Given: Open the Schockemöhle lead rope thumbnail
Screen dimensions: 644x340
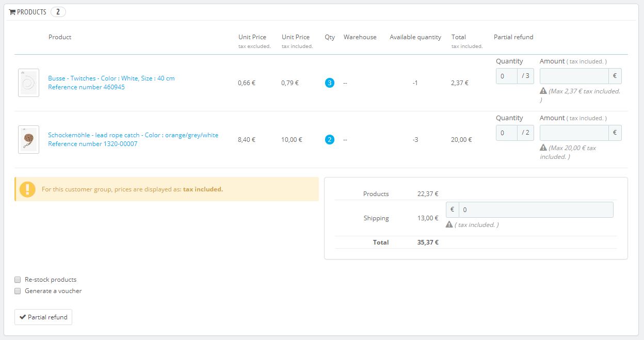Looking at the screenshot, I should pos(28,139).
